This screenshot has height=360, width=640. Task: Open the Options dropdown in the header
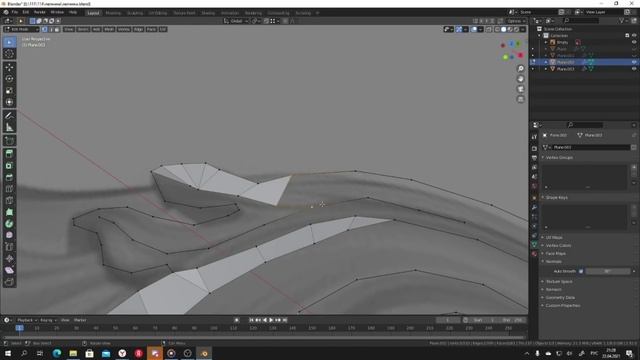point(516,21)
